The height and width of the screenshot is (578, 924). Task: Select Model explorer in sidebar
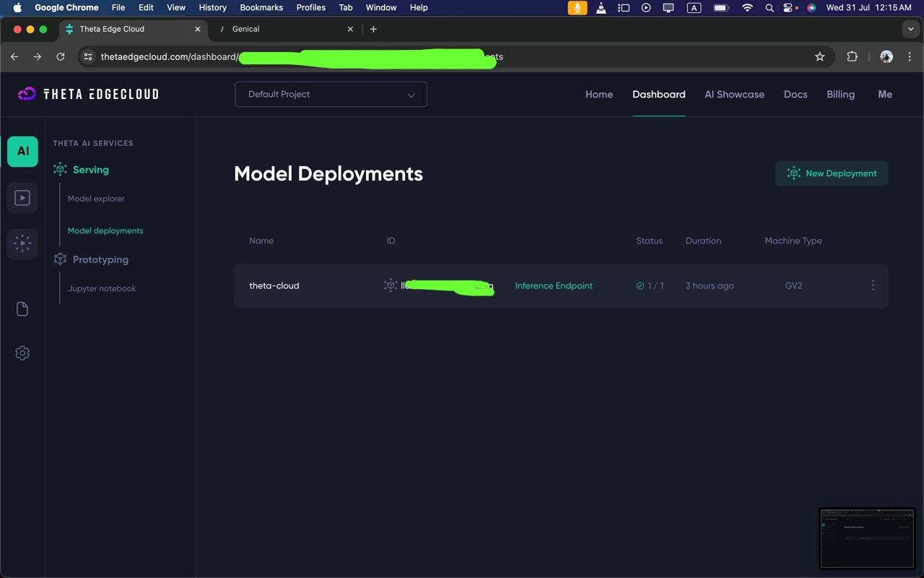click(x=96, y=199)
